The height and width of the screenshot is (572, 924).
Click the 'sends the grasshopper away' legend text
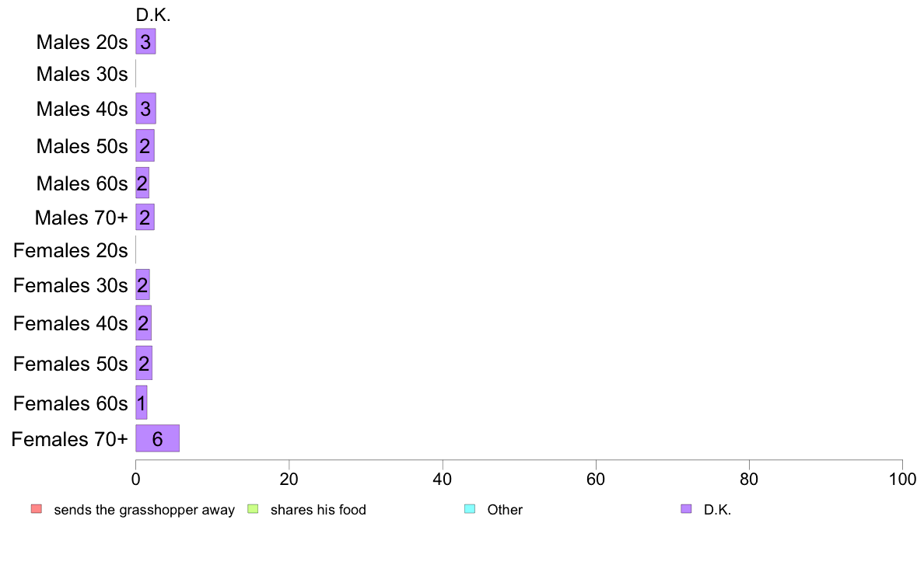145,510
